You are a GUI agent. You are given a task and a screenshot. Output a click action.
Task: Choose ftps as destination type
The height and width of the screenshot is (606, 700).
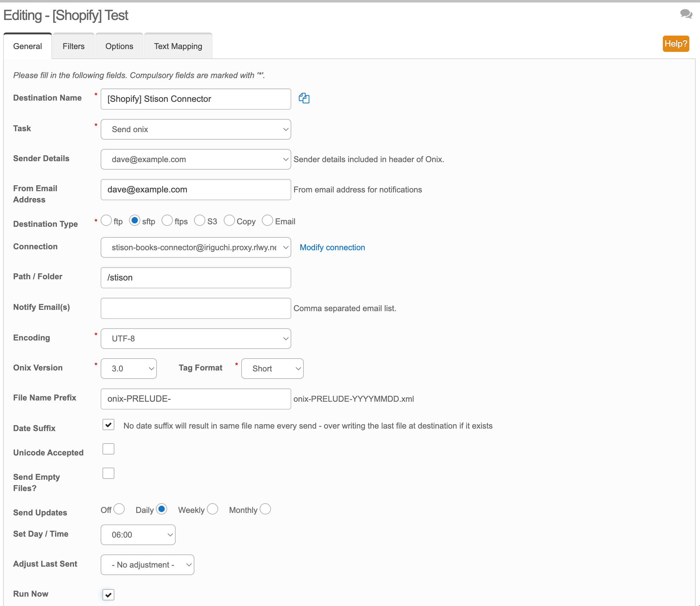[167, 221]
